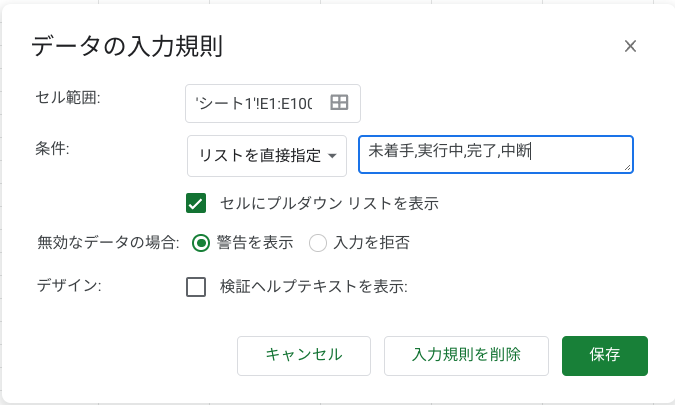This screenshot has height=405, width=675.
Task: Click the セルにプルダウン リストを表示 label text
Action: click(329, 203)
